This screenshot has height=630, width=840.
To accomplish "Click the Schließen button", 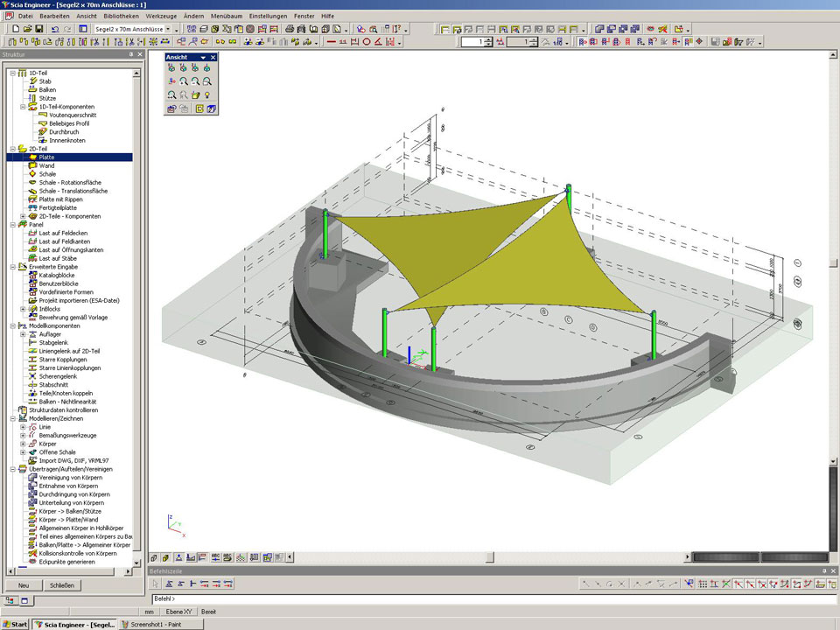I will coord(61,585).
